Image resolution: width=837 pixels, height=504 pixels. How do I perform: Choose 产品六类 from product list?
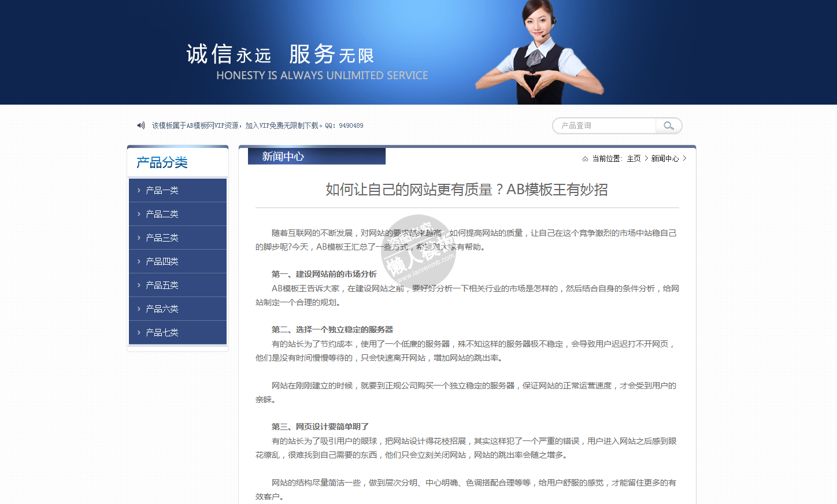pos(162,309)
